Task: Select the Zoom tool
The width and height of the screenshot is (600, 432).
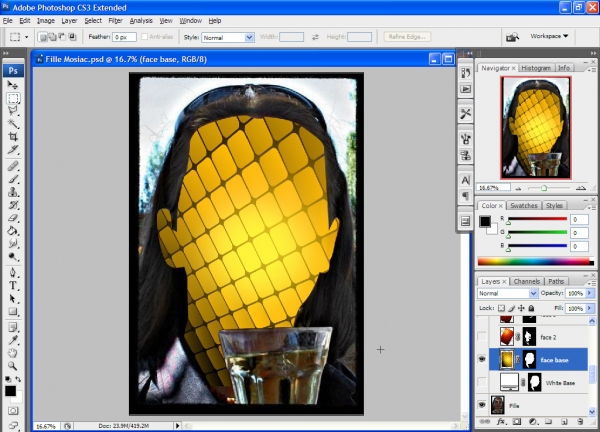Action: 13,366
